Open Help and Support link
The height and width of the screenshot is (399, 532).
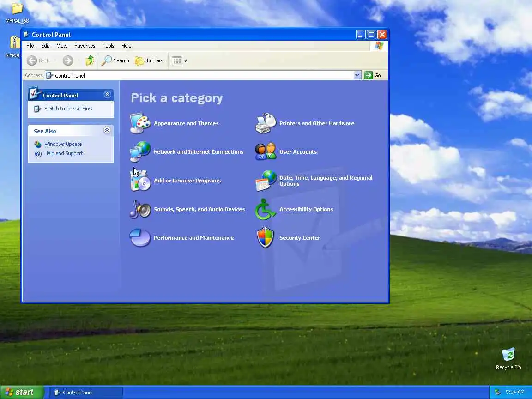pyautogui.click(x=63, y=153)
